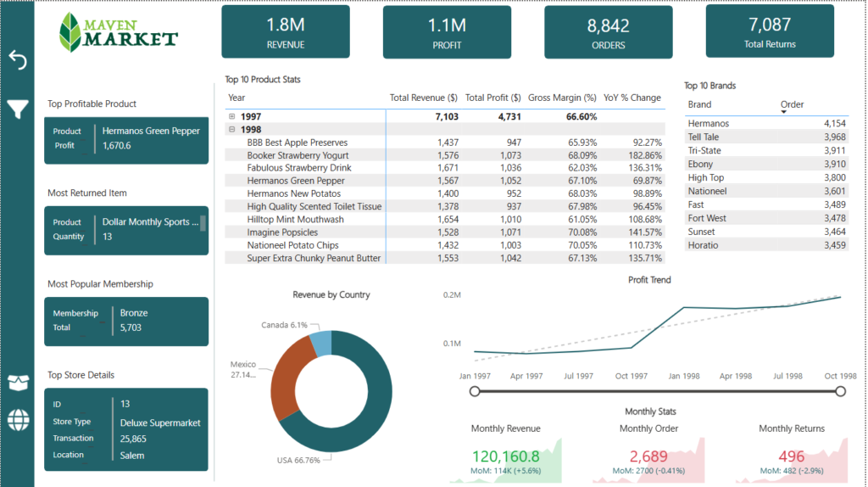Open the product box icon page
The width and height of the screenshot is (868, 487).
[19, 383]
